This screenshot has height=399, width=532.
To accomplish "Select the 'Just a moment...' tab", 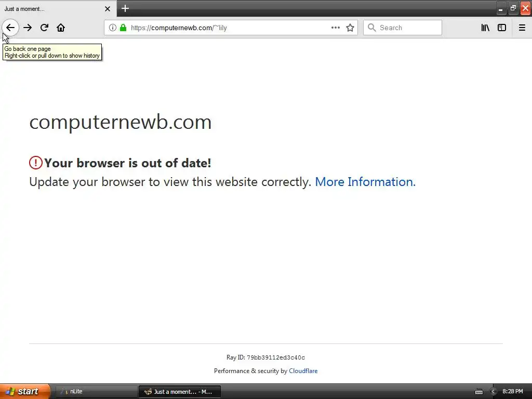I will pos(58,8).
